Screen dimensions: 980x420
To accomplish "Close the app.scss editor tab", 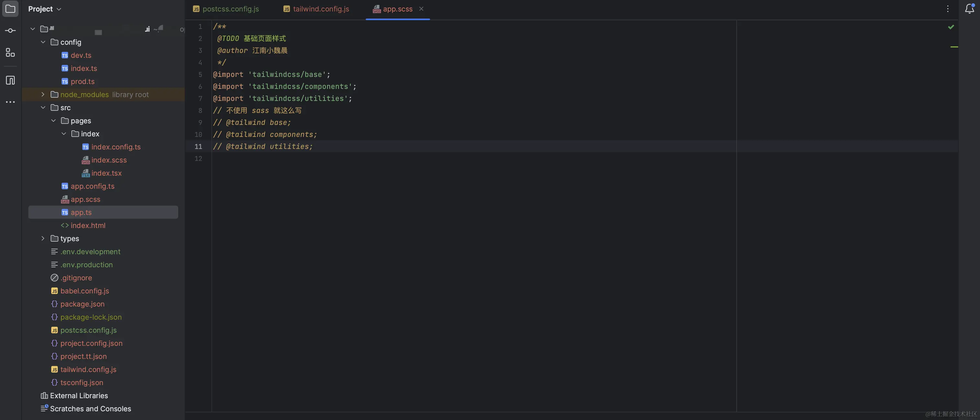I will [421, 9].
